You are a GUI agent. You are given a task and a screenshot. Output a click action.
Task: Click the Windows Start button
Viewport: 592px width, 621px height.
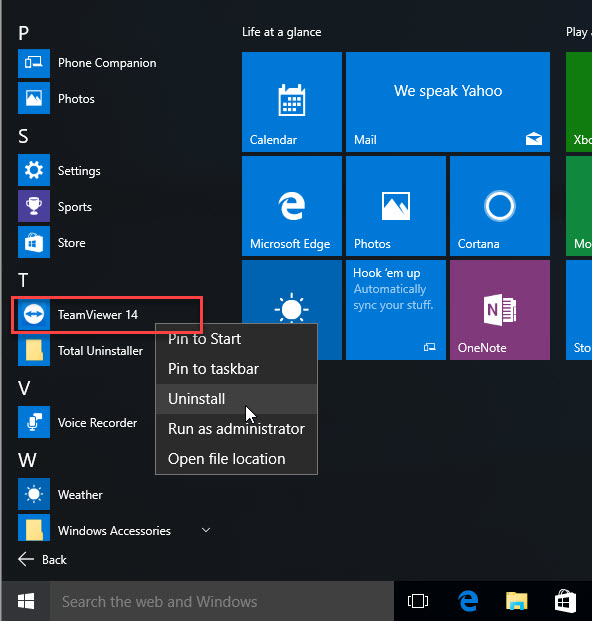26,601
